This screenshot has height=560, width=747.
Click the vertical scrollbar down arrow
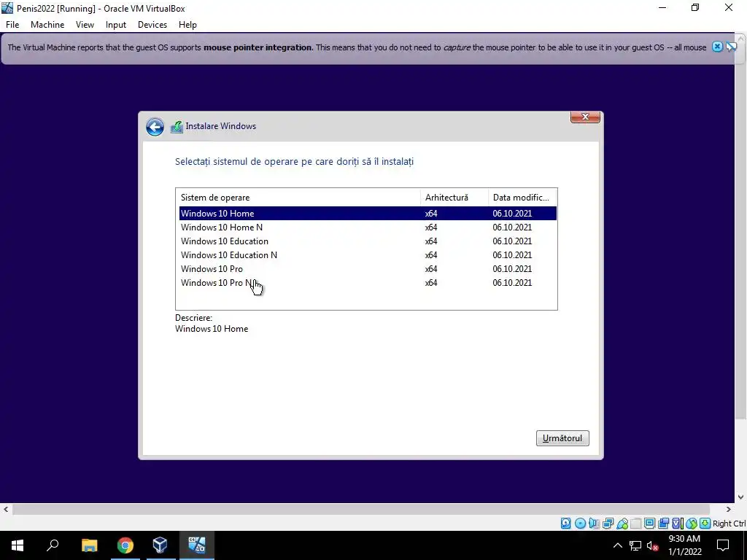(x=741, y=497)
